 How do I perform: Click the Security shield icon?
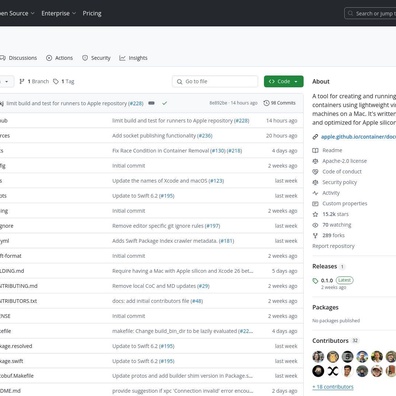(85, 58)
